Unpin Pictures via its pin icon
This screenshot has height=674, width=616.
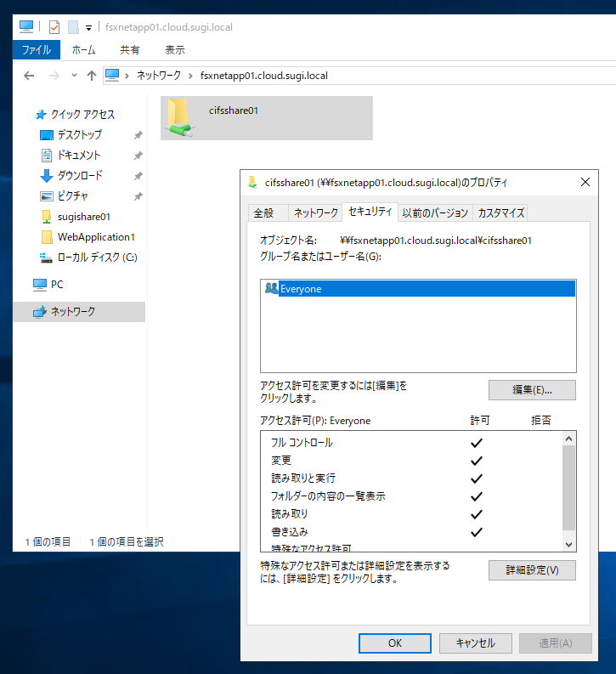click(x=138, y=196)
